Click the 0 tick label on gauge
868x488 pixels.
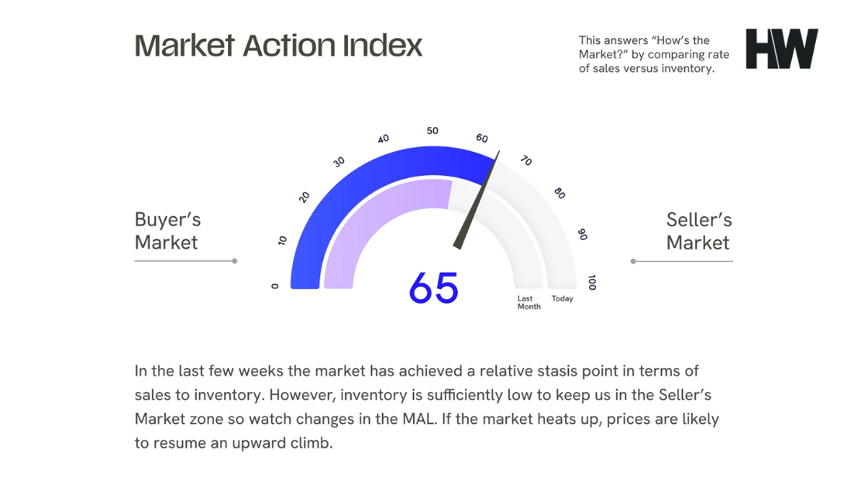click(275, 286)
